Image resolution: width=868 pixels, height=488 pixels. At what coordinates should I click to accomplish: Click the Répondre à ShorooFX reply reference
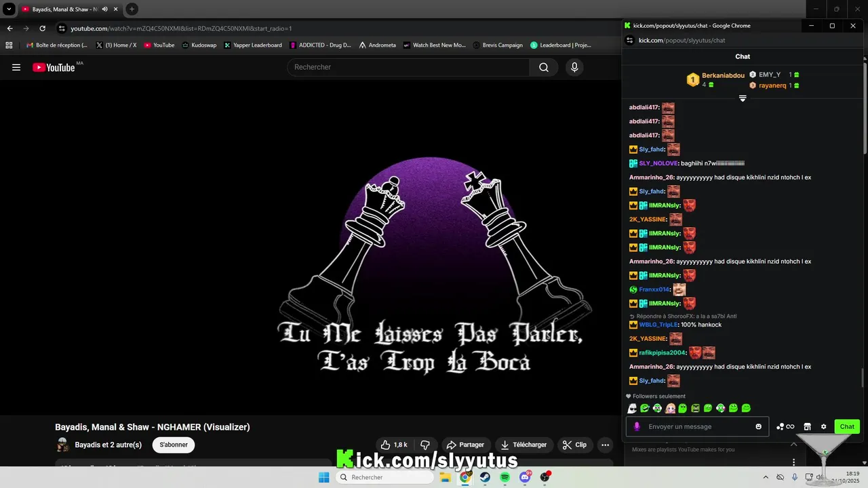click(x=683, y=316)
